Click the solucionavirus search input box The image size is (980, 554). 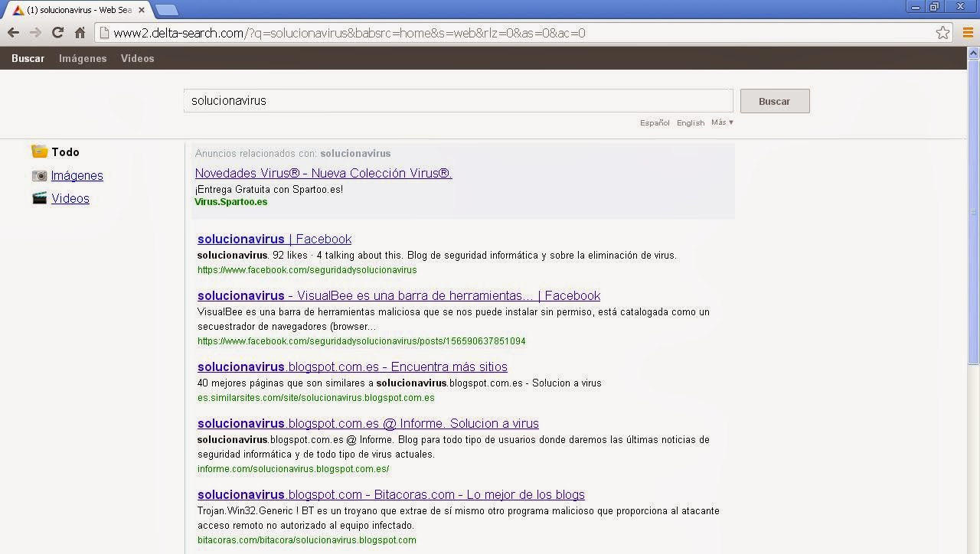click(x=458, y=100)
